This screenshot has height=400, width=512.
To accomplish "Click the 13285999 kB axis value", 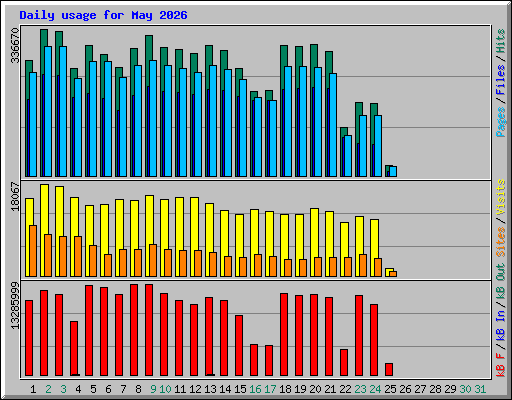I will (15, 305).
